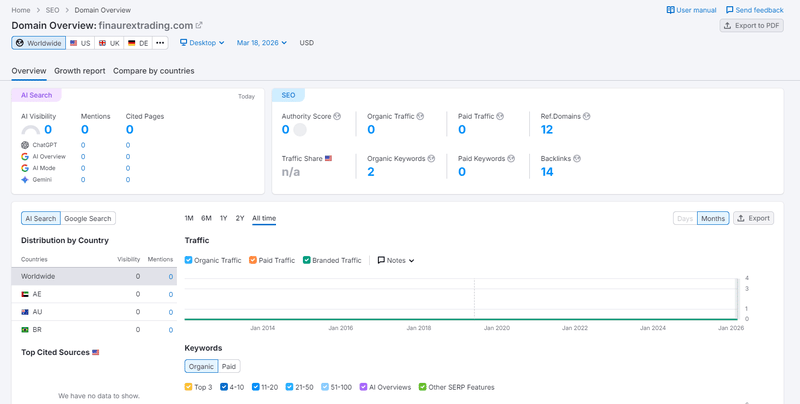Select the UK database button
The width and height of the screenshot is (800, 404).
click(x=109, y=43)
